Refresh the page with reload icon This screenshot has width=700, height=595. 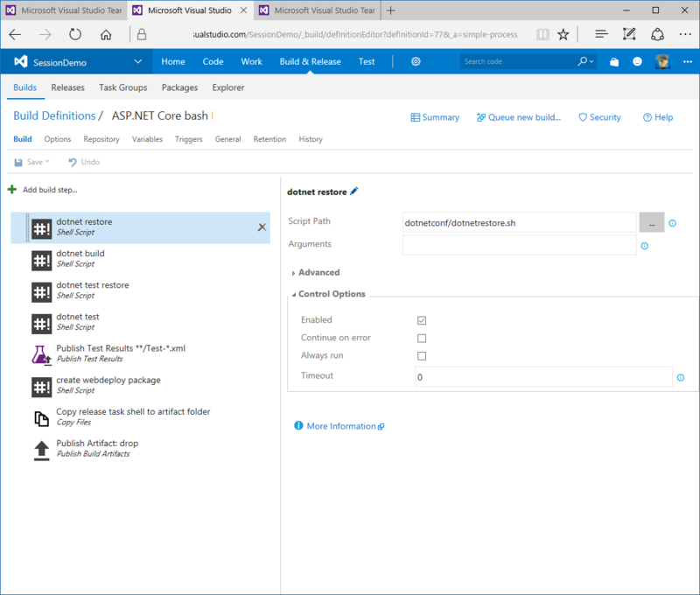(x=75, y=34)
